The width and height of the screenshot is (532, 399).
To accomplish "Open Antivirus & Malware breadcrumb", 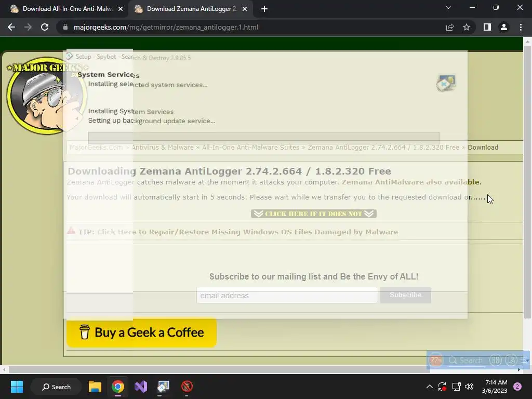I will (x=163, y=147).
